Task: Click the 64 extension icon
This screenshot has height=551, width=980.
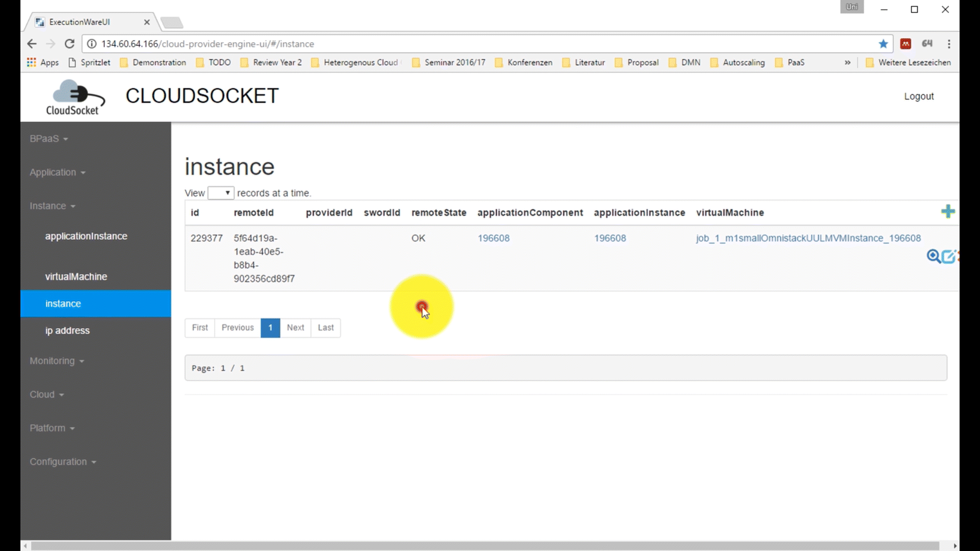Action: (927, 44)
